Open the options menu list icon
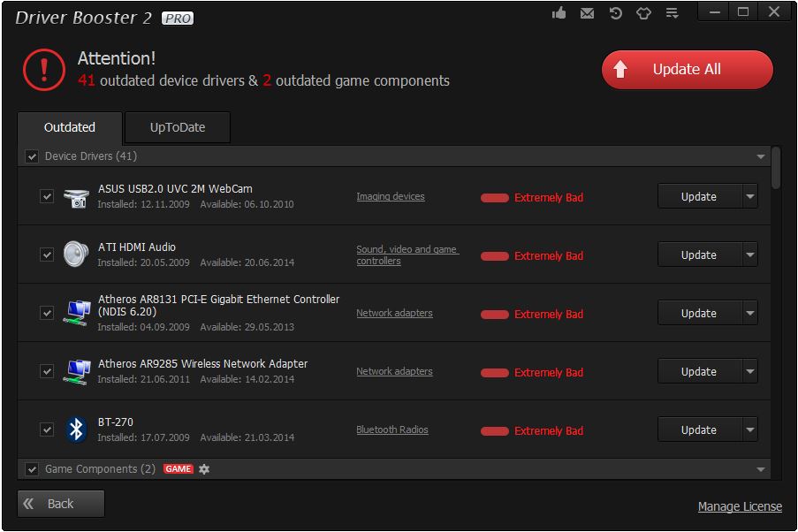 point(672,12)
